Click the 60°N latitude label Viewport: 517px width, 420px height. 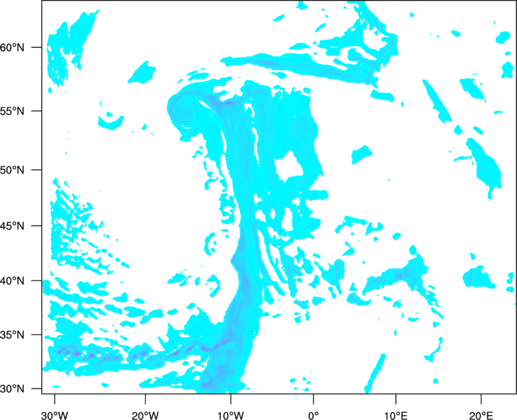12,47
